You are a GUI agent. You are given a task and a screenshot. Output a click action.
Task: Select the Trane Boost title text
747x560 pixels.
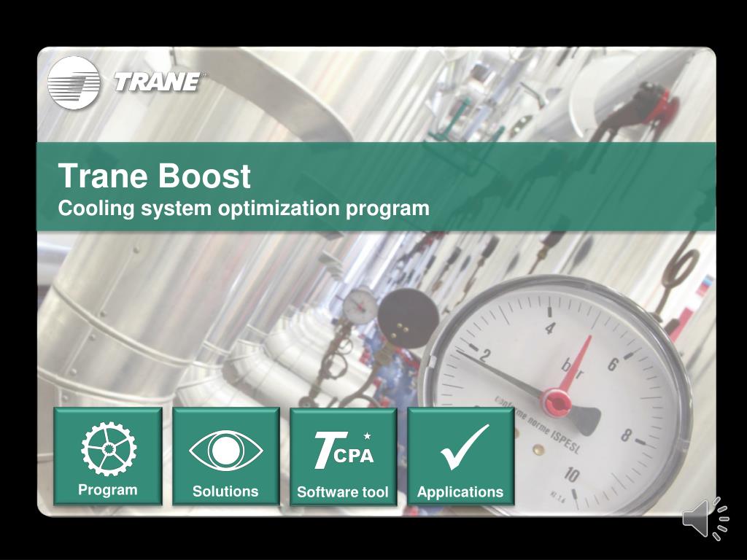click(x=155, y=176)
